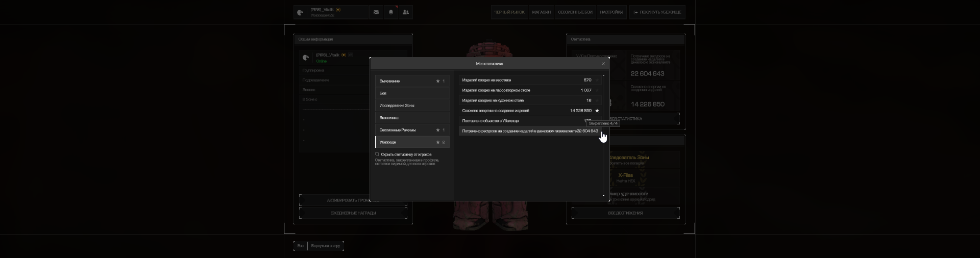The width and height of the screenshot is (980, 258).
Task: Click the eagle avatar in top bar
Action: 301,13
